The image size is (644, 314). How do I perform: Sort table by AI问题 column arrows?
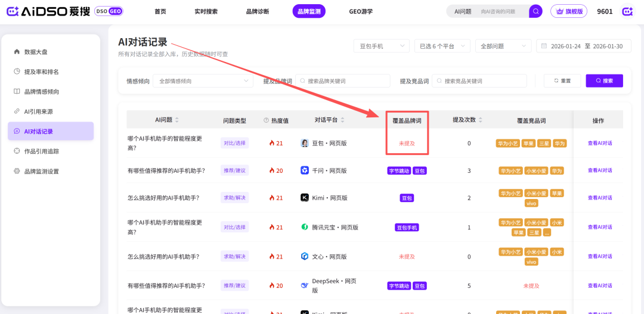pyautogui.click(x=177, y=120)
